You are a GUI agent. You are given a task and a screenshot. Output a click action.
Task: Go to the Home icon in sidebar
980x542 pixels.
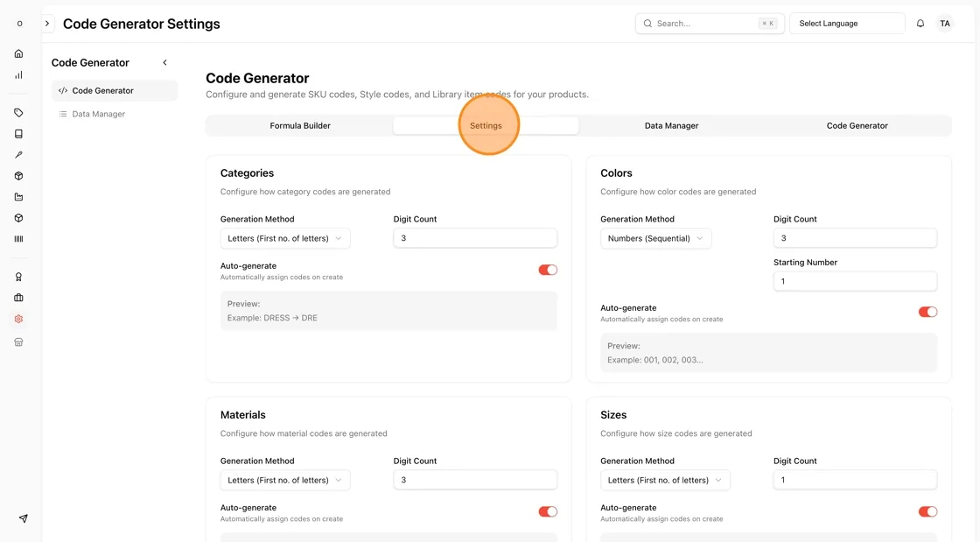click(x=18, y=53)
